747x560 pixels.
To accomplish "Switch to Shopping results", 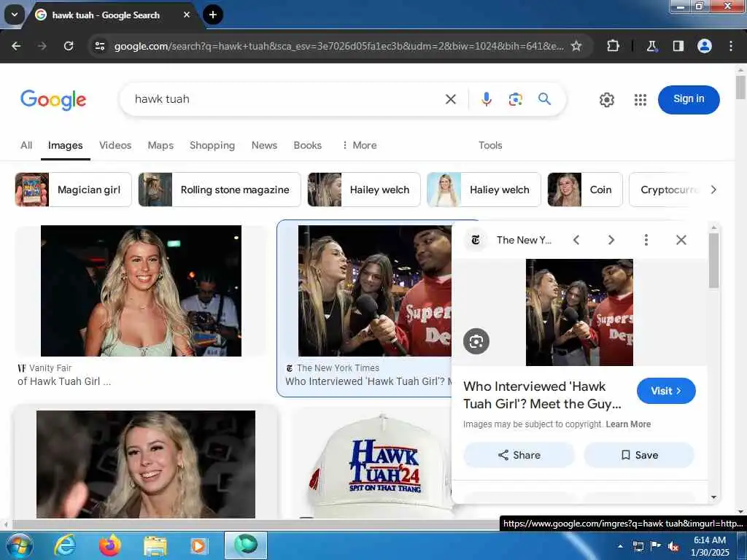I will tap(212, 145).
